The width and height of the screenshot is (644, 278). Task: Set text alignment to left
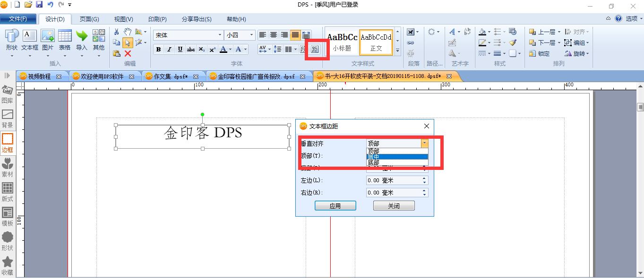coord(262,35)
